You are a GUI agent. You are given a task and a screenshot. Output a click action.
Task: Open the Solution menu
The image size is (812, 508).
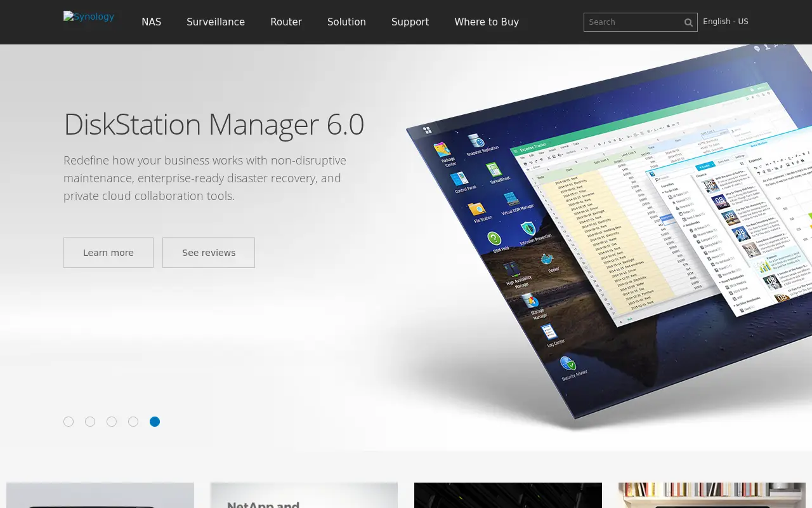pos(346,22)
